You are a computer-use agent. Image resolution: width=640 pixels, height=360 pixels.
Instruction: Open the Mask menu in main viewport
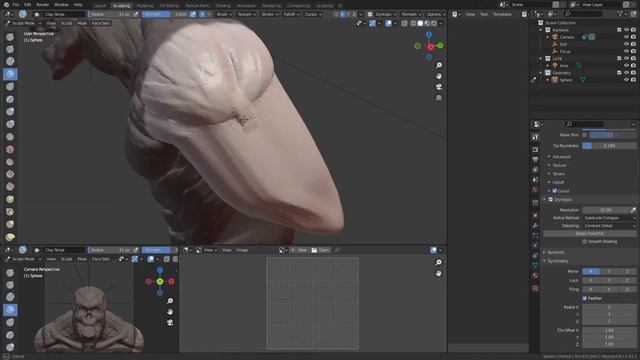82,23
